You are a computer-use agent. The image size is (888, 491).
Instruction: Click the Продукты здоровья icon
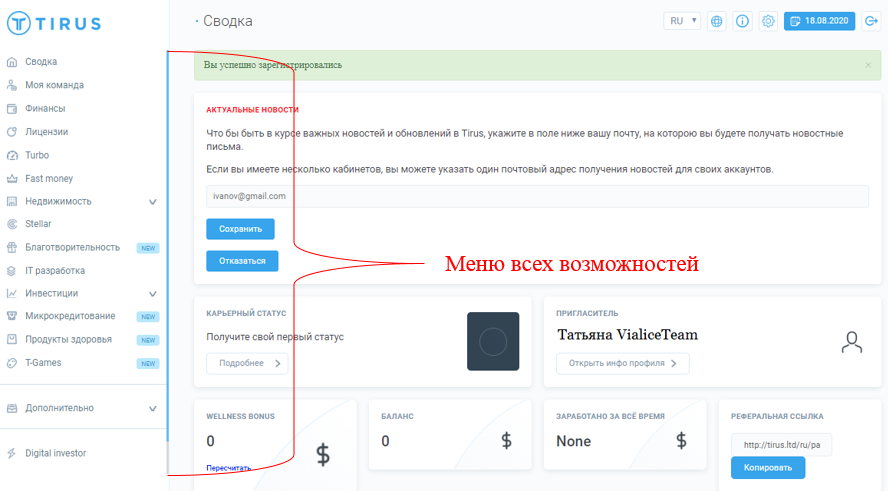tap(12, 339)
